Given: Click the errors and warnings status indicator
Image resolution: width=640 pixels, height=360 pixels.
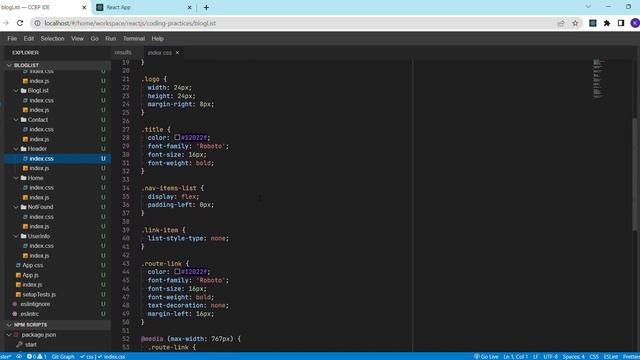Looking at the screenshot, I should click(x=36, y=356).
